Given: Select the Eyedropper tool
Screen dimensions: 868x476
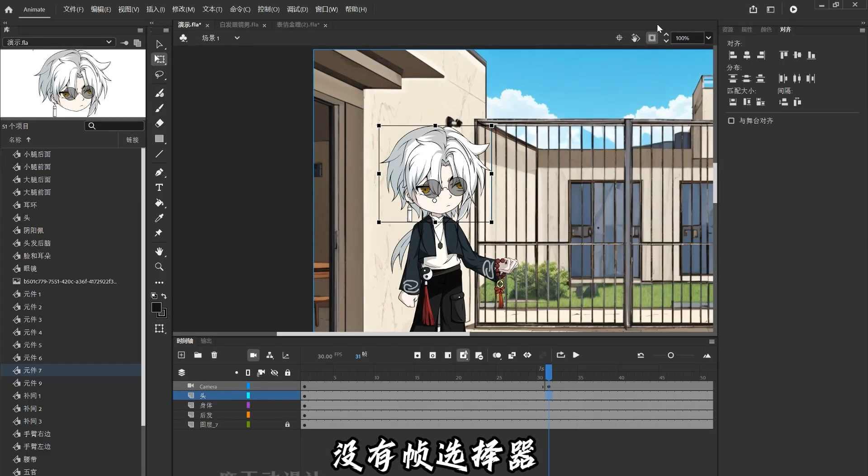Looking at the screenshot, I should (159, 218).
